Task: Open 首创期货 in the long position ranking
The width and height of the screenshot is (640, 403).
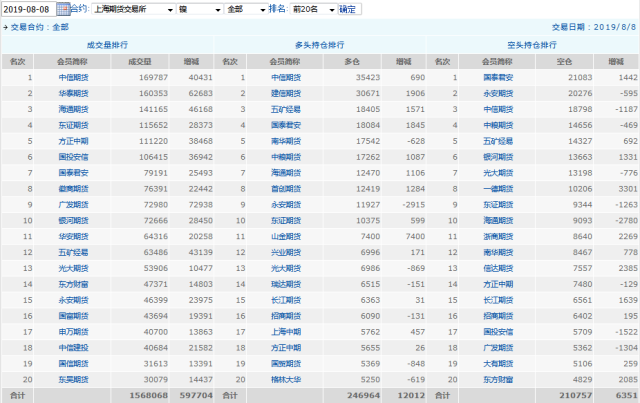Action: point(286,189)
